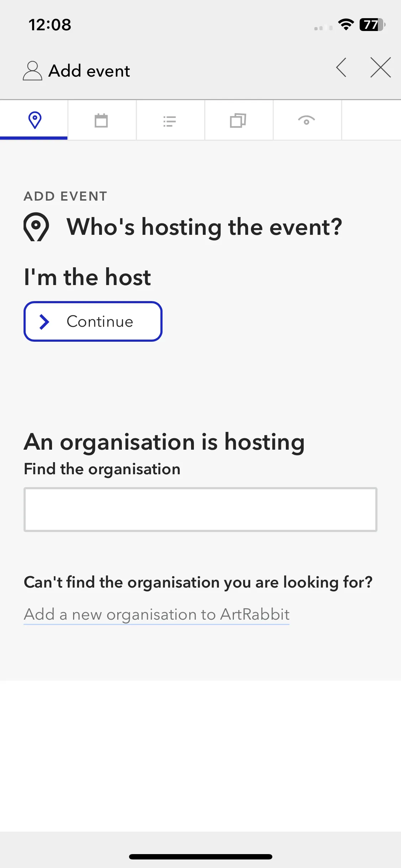
Task: Click Continue under I'm the host
Action: (x=93, y=321)
